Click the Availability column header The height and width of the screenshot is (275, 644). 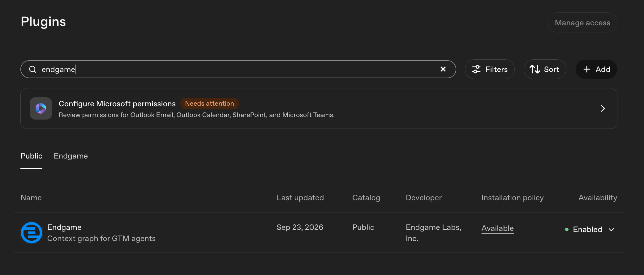(598, 198)
